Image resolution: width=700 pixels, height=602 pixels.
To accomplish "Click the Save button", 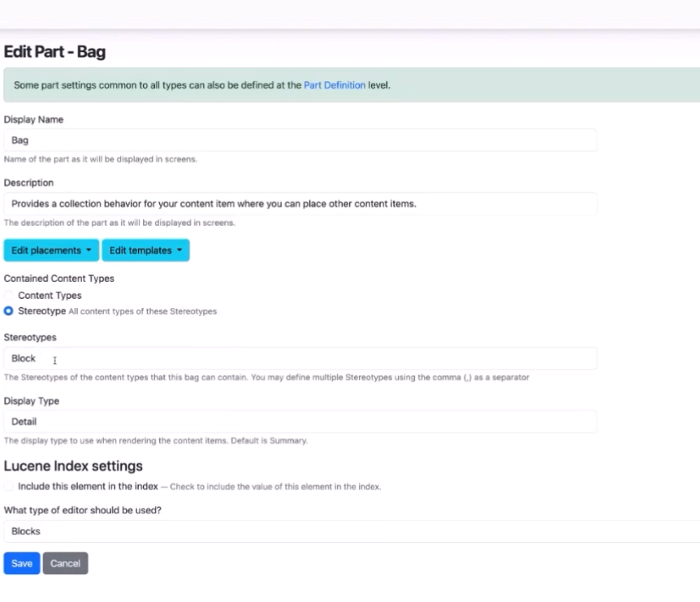I will pyautogui.click(x=21, y=563).
